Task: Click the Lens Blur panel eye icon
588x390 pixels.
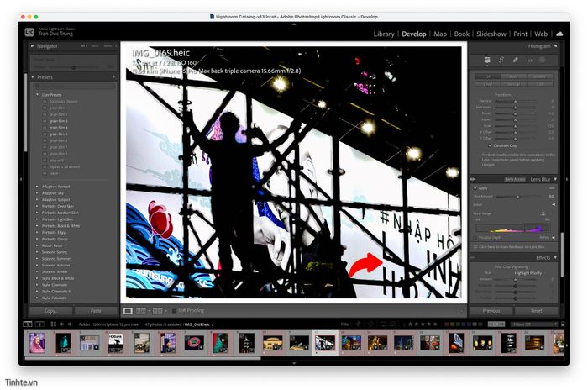Action: click(473, 179)
